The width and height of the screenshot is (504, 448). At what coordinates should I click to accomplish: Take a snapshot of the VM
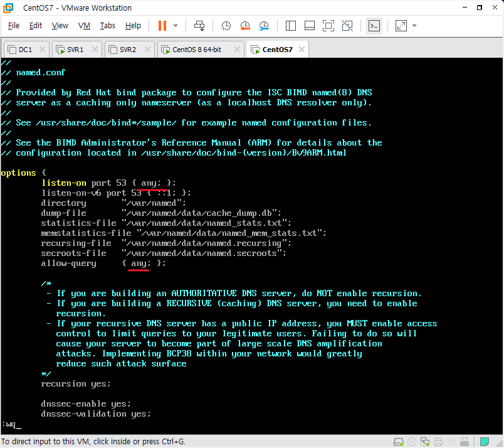click(226, 26)
